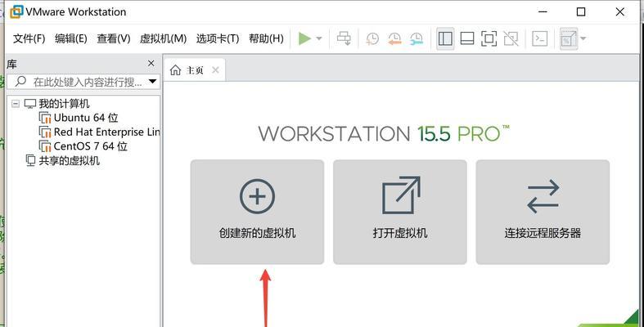Click the library search magnifier icon
Screen dimensions: 644x327
20,81
